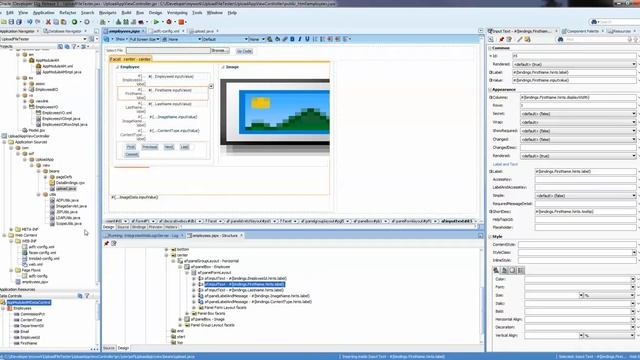The height and width of the screenshot is (360, 640).
Task: Click the First button in Employee form
Action: (x=131, y=147)
